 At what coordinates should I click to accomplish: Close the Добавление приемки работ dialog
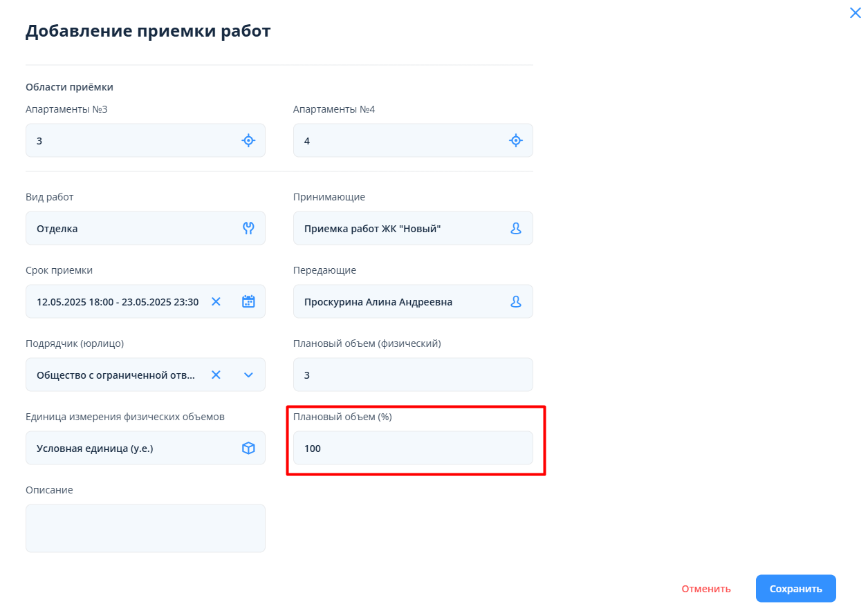click(855, 12)
